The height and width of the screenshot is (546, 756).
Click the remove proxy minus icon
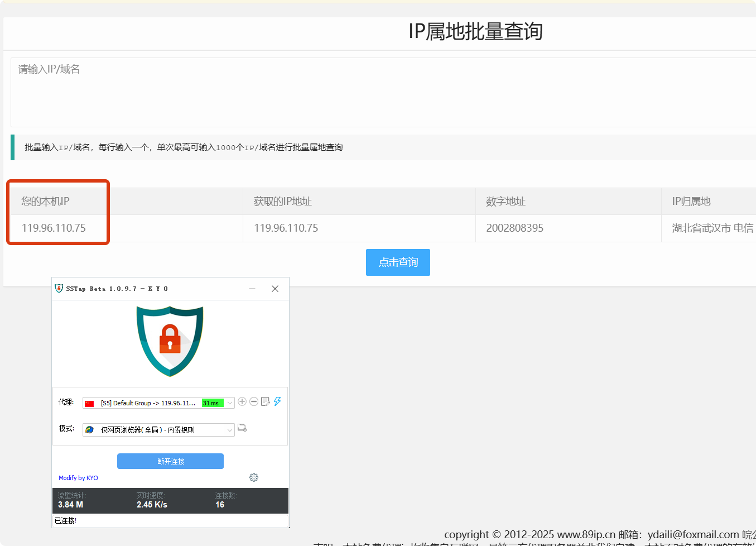pos(254,401)
